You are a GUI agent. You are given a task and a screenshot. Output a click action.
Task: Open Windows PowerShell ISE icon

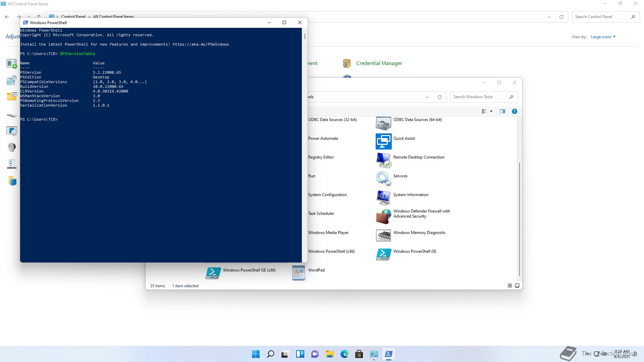pyautogui.click(x=383, y=254)
